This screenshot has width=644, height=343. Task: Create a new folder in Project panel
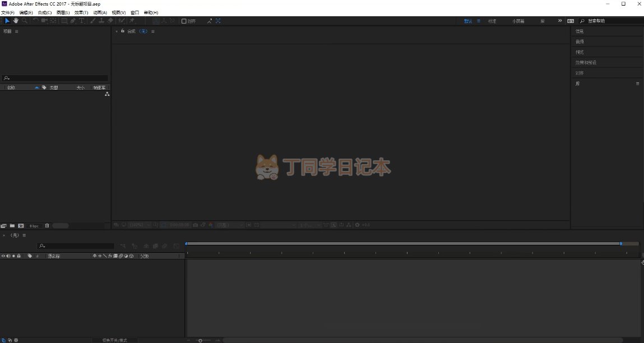click(12, 226)
